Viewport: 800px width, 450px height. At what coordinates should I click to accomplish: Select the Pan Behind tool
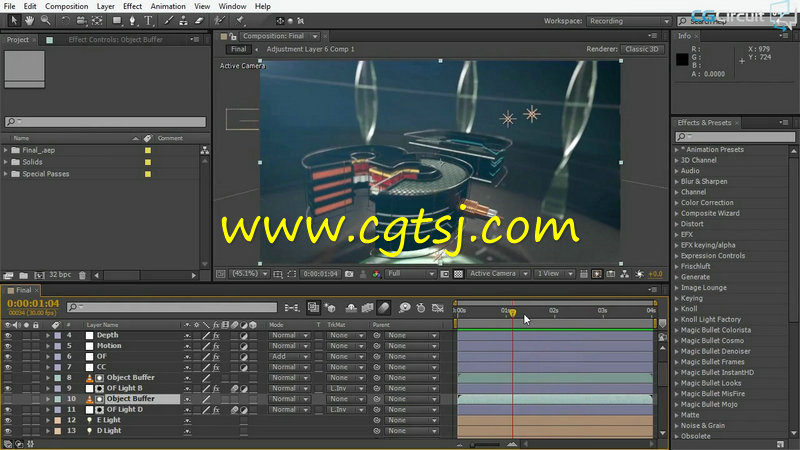97,21
